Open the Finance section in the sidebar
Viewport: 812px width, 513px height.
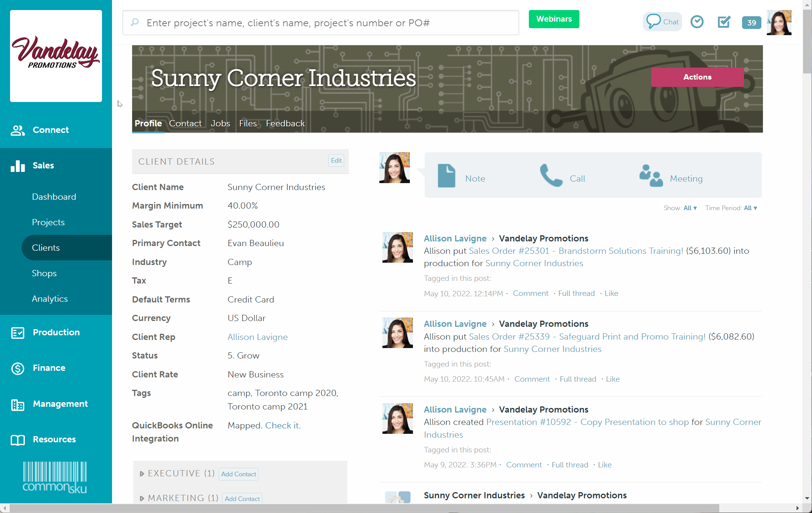pyautogui.click(x=49, y=368)
